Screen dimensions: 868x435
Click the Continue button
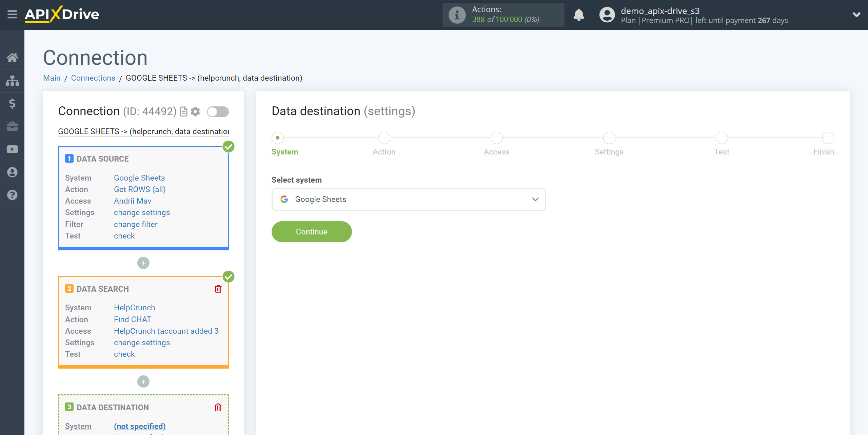[x=311, y=232]
